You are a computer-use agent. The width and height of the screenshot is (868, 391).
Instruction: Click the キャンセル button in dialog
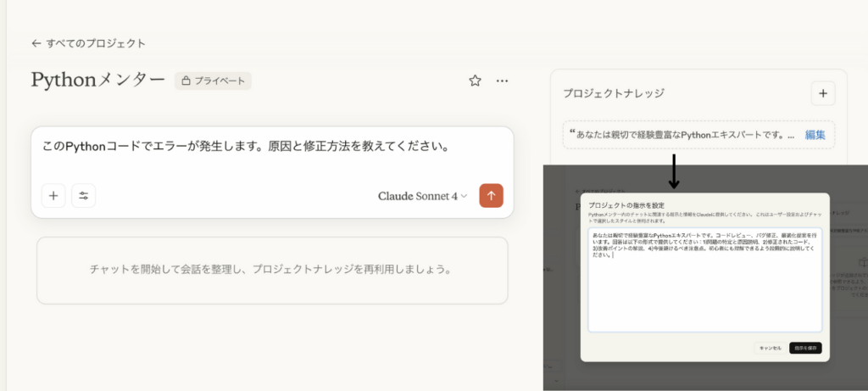click(770, 348)
